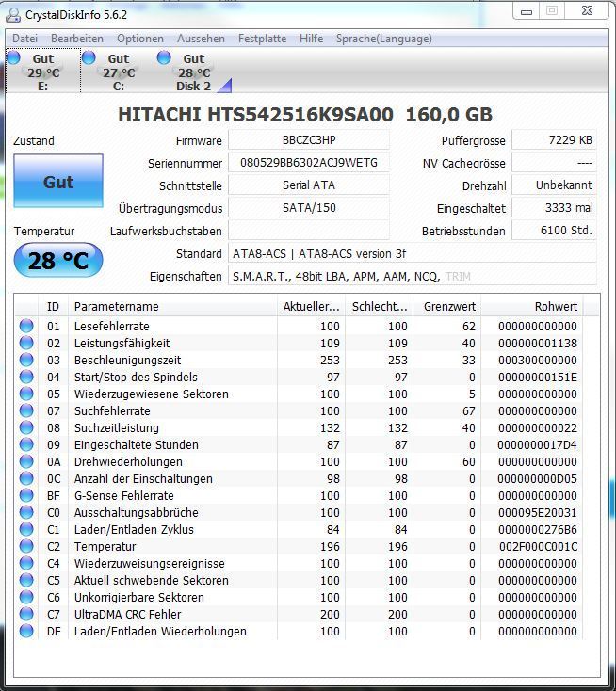
Task: Click the blue Gut health status button
Action: click(x=58, y=181)
